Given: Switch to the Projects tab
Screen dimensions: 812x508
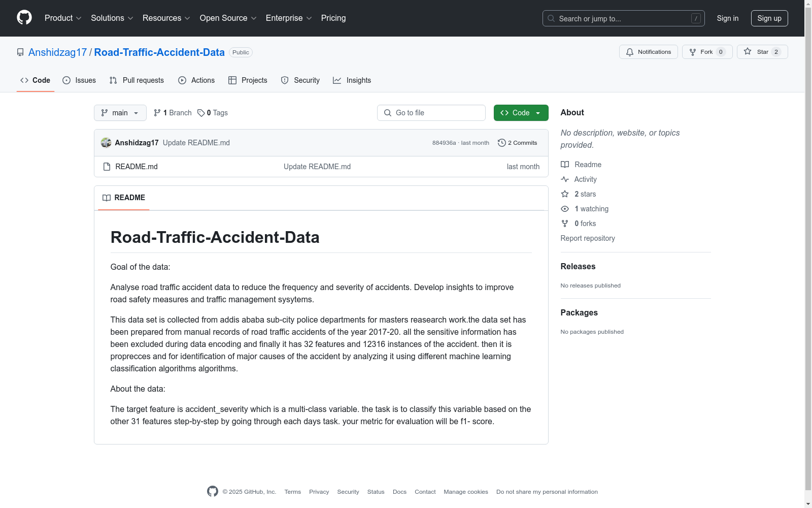Looking at the screenshot, I should 248,80.
